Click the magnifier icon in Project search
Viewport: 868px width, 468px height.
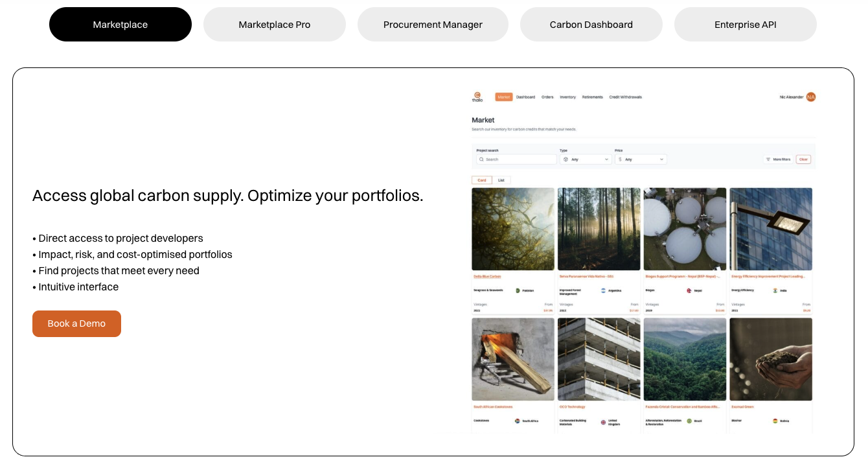click(481, 159)
